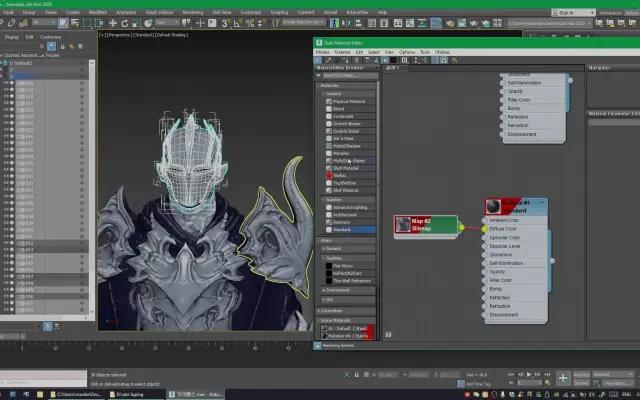Viewport: 640px width, 400px height.
Task: Open the reference coordinate system dropdown
Action: pyautogui.click(x=167, y=23)
